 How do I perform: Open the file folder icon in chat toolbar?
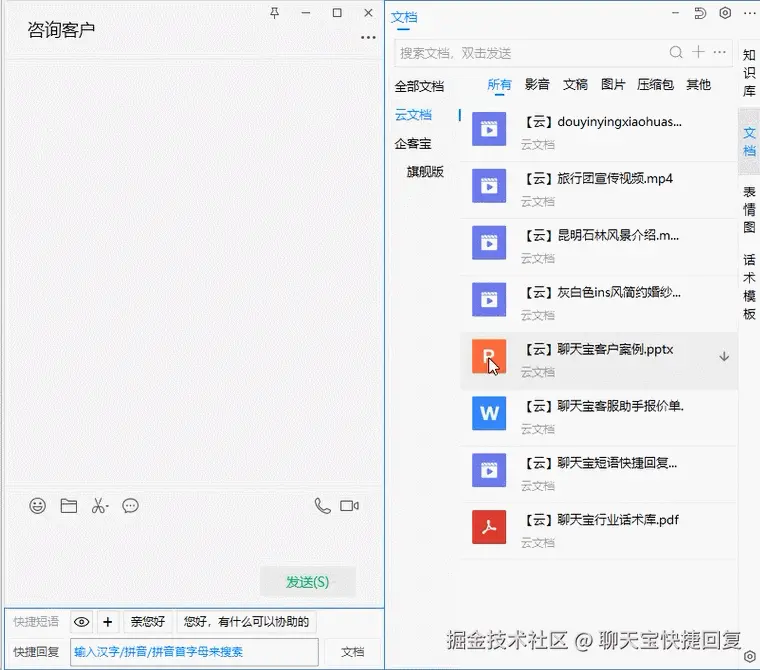click(68, 506)
